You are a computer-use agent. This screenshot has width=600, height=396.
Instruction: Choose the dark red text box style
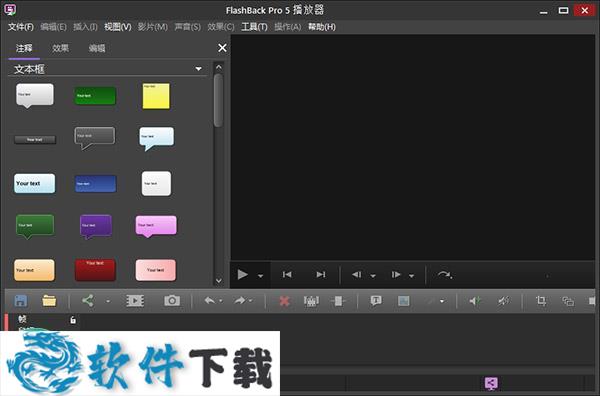[95, 270]
